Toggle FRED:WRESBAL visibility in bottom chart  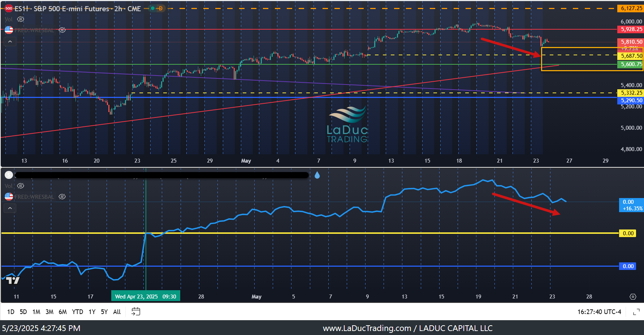coord(62,197)
